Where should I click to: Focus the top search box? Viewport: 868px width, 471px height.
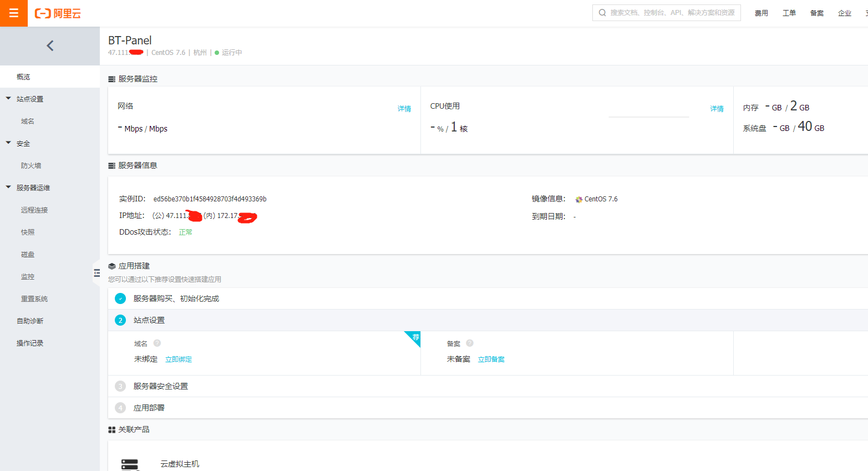tap(667, 13)
